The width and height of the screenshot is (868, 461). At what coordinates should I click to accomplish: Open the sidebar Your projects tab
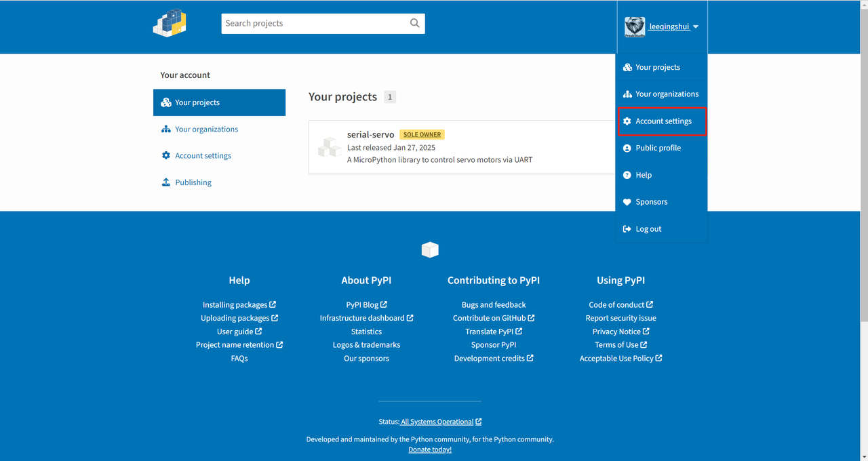(219, 102)
